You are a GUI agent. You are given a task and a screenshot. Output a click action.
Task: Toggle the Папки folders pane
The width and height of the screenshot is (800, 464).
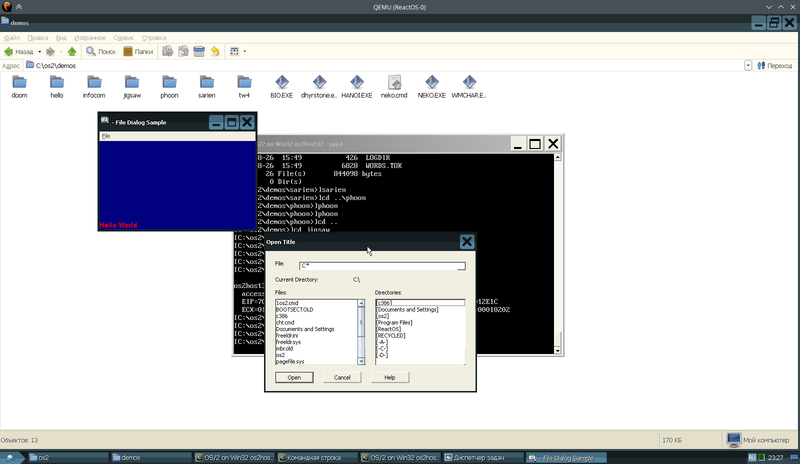(138, 51)
